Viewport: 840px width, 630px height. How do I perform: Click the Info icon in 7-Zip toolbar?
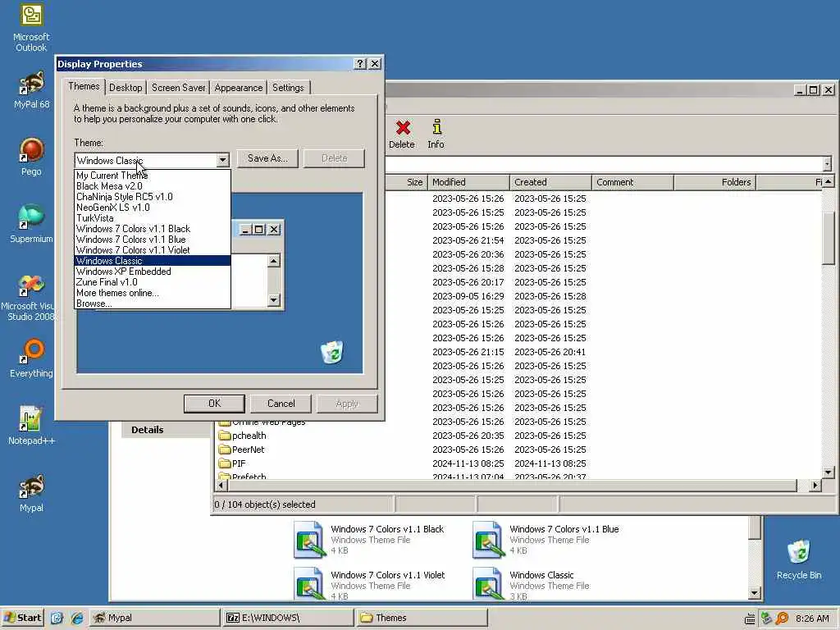pos(436,134)
